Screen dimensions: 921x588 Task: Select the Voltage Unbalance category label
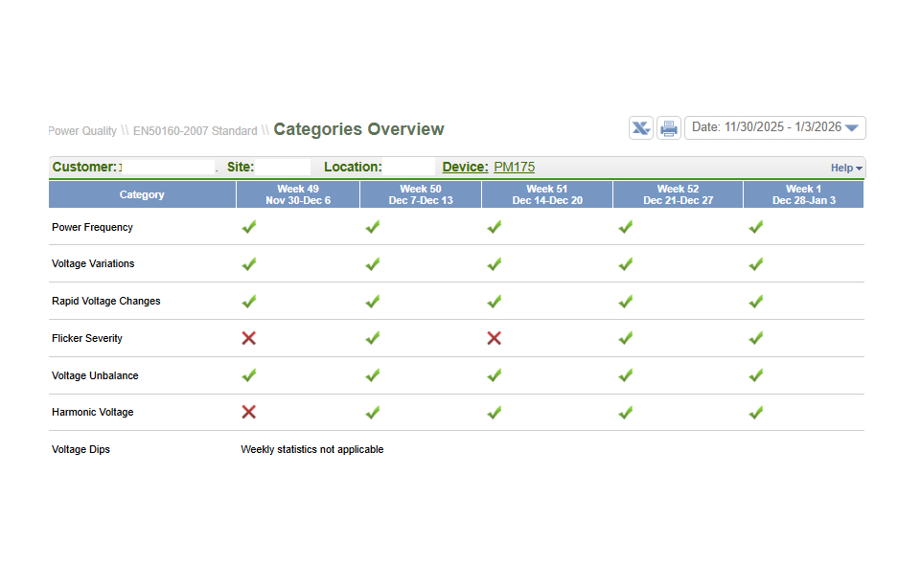(x=95, y=375)
